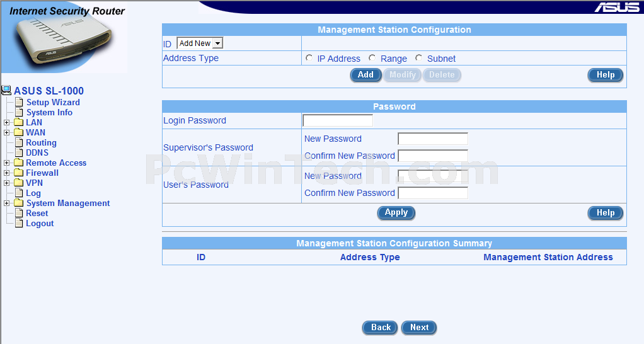Click the Reset page icon
The height and width of the screenshot is (344, 644).
(x=19, y=213)
